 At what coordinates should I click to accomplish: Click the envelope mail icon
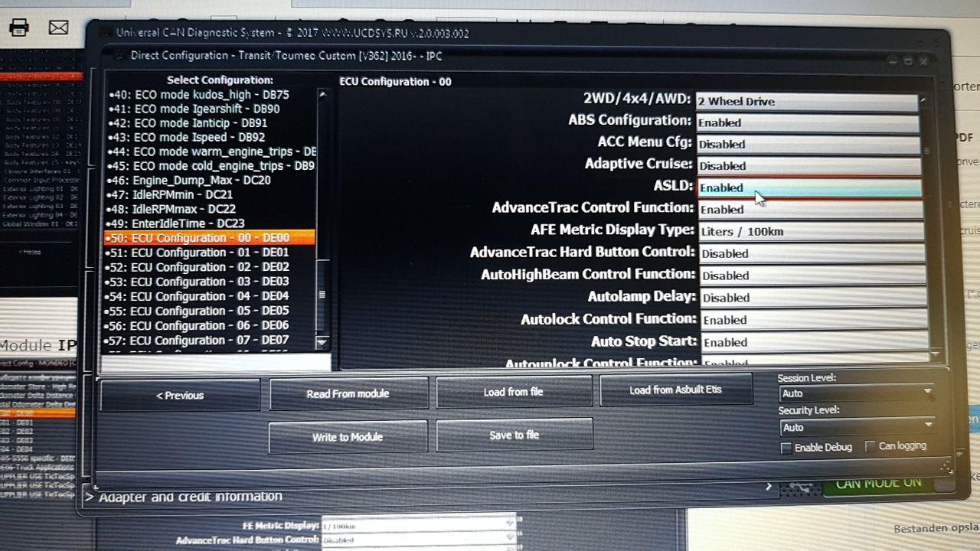pyautogui.click(x=59, y=28)
